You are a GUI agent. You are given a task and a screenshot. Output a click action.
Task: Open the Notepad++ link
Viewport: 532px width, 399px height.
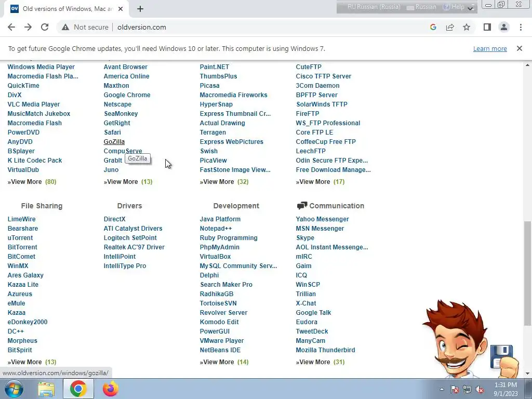tap(216, 229)
